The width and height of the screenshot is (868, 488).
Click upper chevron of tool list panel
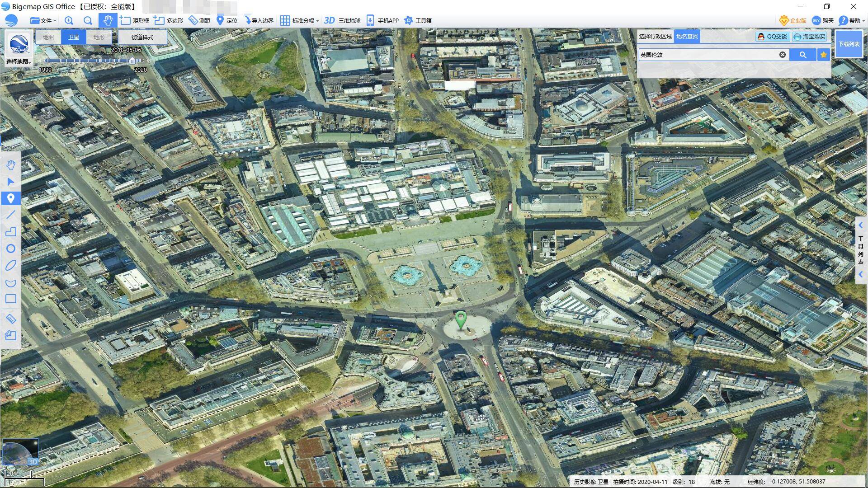coord(861,225)
